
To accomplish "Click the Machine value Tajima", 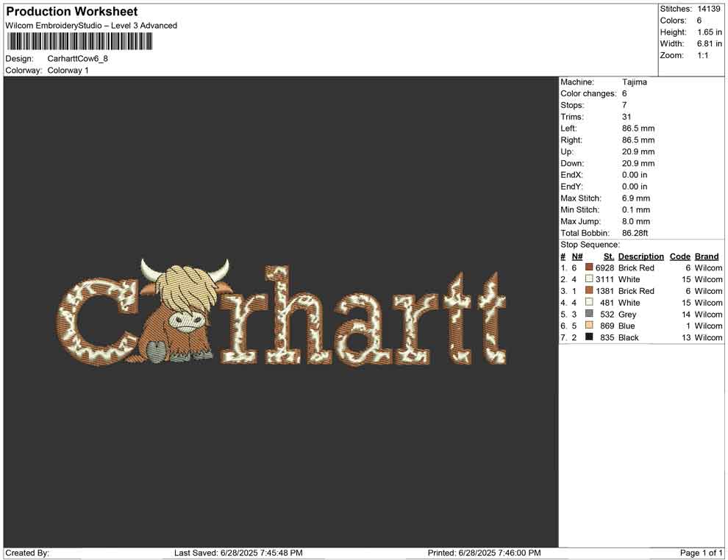I will (634, 82).
